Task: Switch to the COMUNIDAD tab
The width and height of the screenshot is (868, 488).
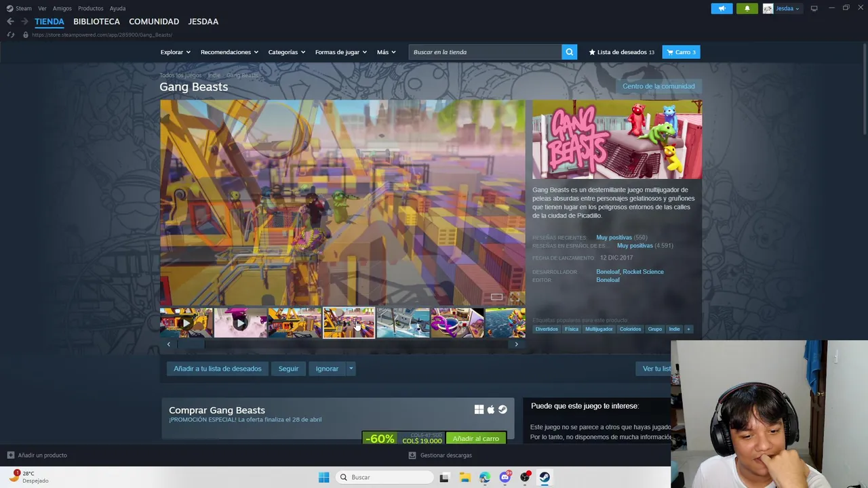Action: click(x=154, y=22)
